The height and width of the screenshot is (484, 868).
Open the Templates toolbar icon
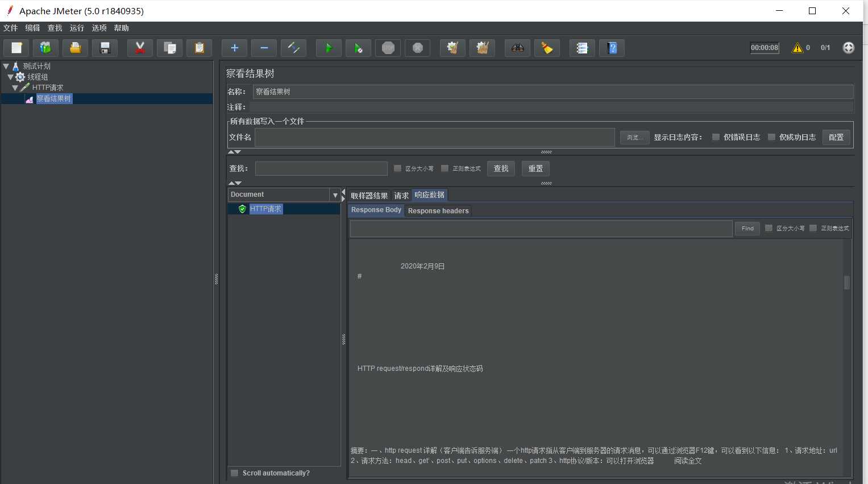[x=45, y=48]
